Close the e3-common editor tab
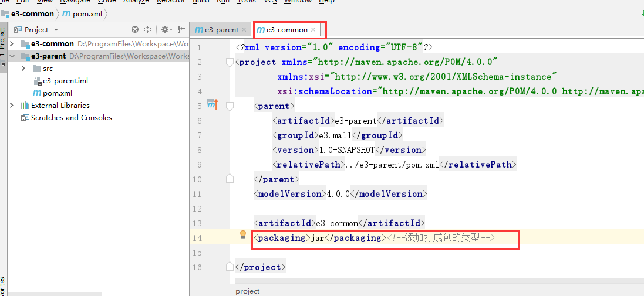Image resolution: width=644 pixels, height=296 pixels. pos(313,29)
